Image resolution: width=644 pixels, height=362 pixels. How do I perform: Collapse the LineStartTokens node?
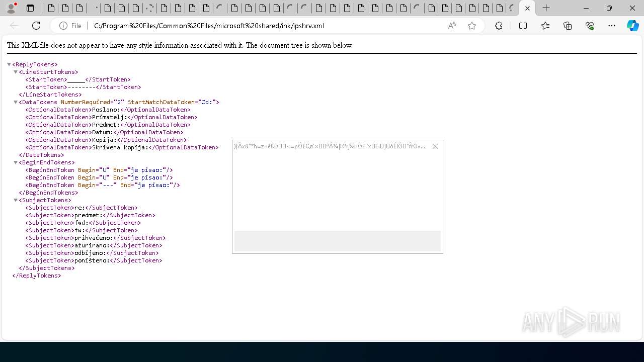[x=16, y=72]
